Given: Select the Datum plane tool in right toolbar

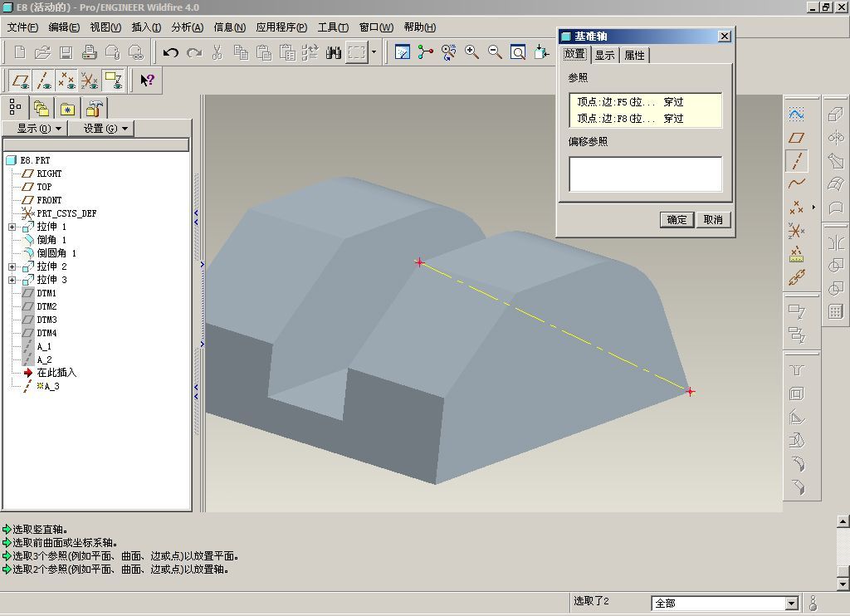Looking at the screenshot, I should 796,138.
